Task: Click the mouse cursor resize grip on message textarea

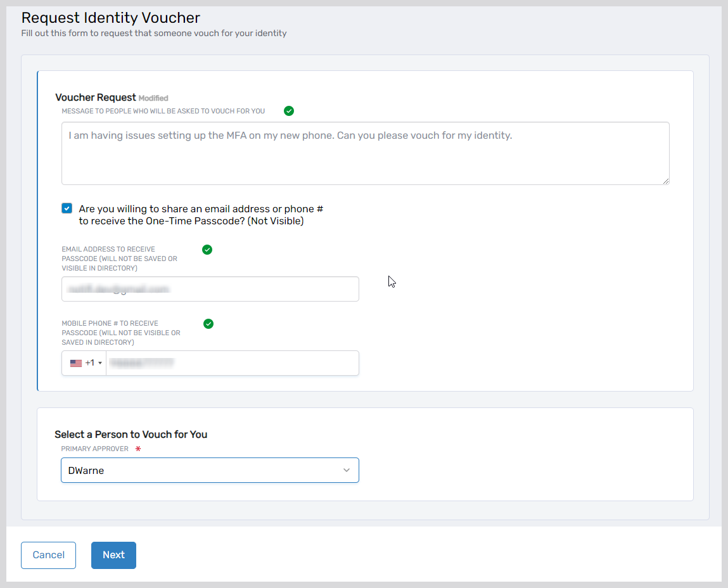Action: pyautogui.click(x=666, y=181)
